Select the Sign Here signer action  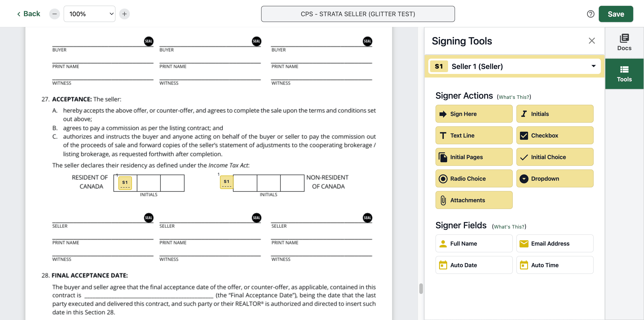coord(474,114)
